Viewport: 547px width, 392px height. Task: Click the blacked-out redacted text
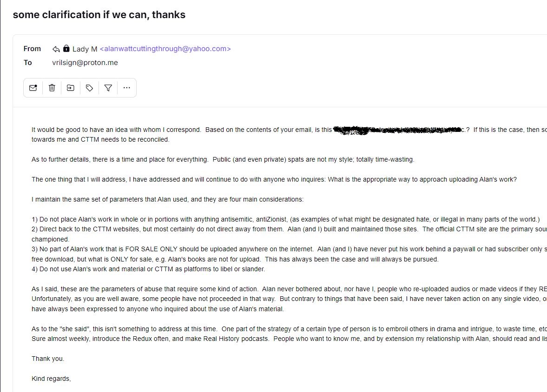coord(397,130)
